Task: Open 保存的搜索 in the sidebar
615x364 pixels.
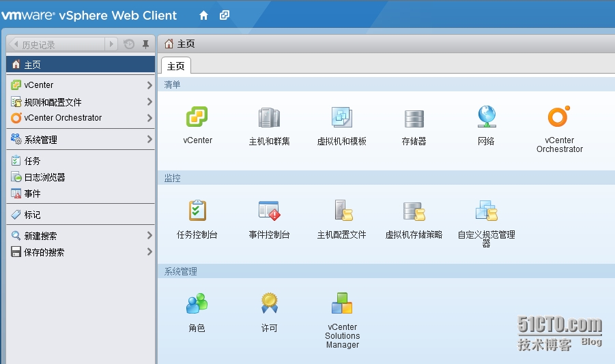Action: 81,252
